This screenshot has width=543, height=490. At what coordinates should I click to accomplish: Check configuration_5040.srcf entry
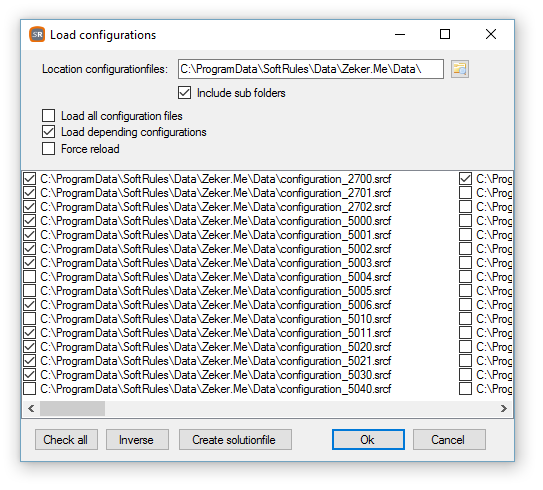click(x=30, y=389)
